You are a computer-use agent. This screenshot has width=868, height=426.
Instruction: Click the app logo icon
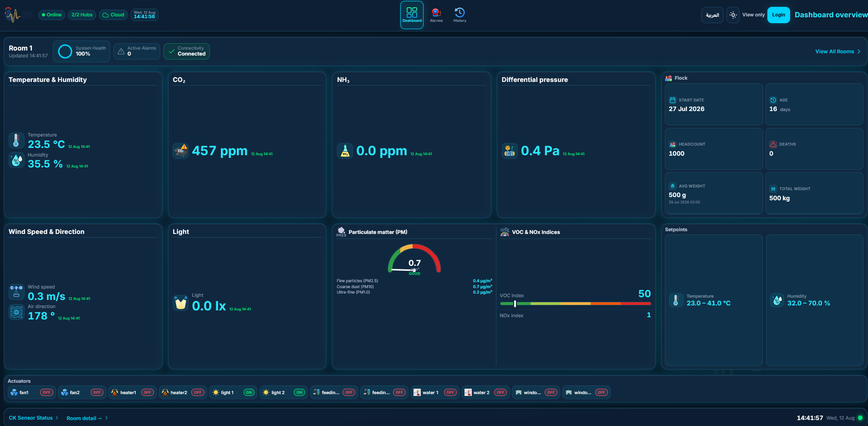13,15
